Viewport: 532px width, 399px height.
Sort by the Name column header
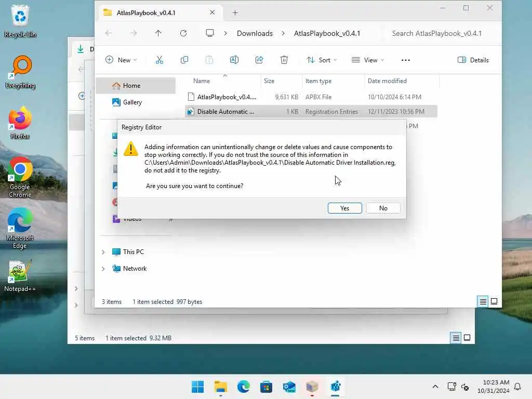pos(202,81)
